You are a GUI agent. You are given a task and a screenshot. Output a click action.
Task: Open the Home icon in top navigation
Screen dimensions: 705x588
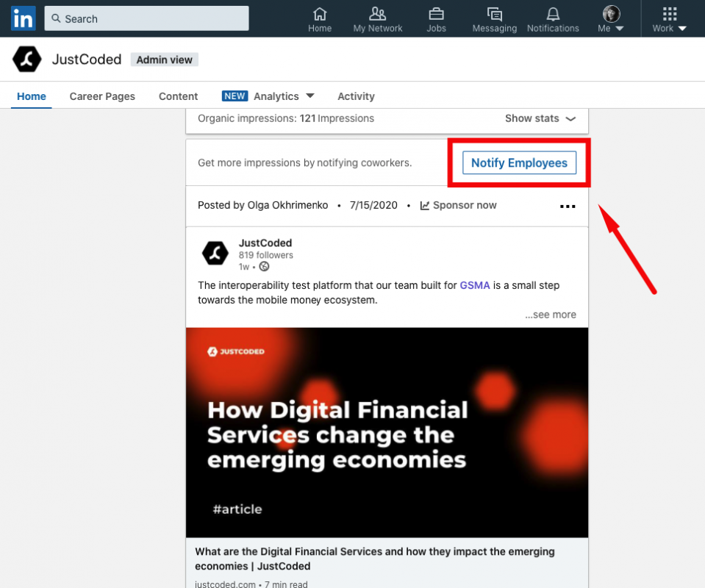click(x=320, y=20)
